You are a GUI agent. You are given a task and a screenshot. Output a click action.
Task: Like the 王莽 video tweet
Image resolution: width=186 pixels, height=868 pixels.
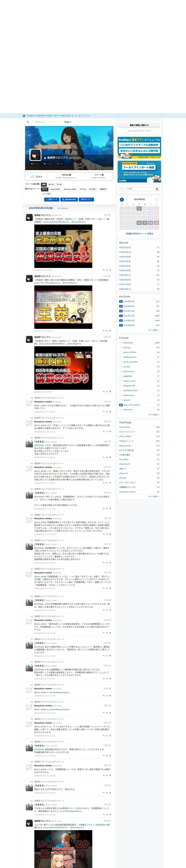(110, 331)
